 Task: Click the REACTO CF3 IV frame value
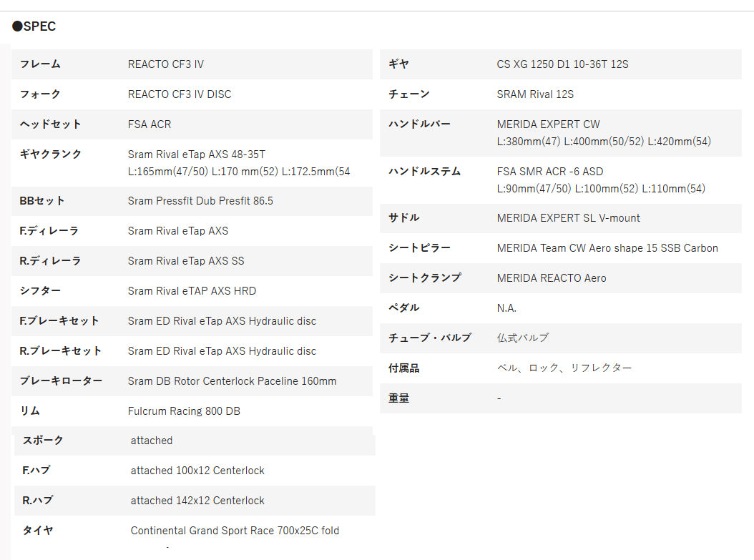[165, 64]
